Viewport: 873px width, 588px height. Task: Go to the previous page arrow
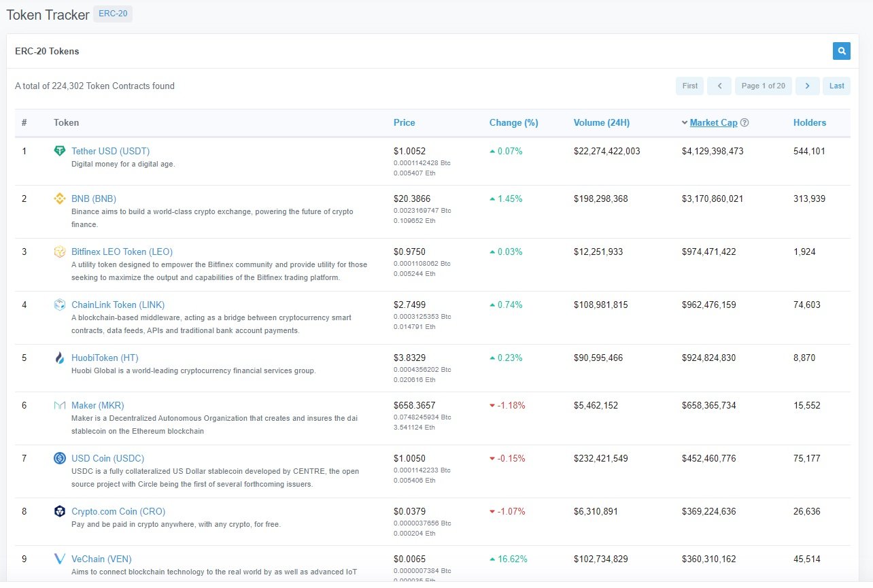point(719,86)
